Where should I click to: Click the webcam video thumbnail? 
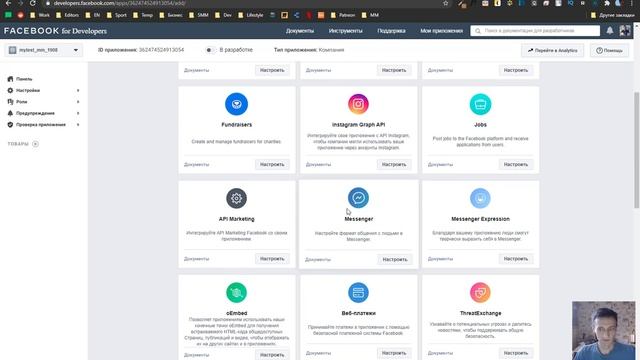[603, 330]
